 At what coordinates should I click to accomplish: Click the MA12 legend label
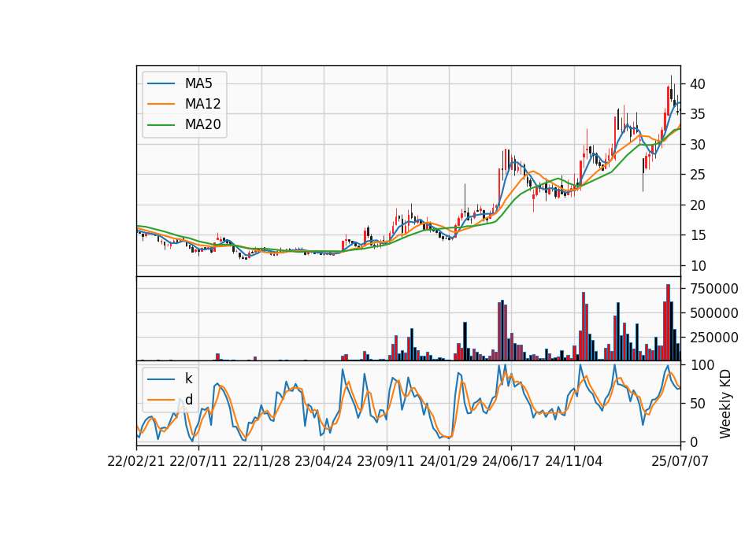click(202, 104)
